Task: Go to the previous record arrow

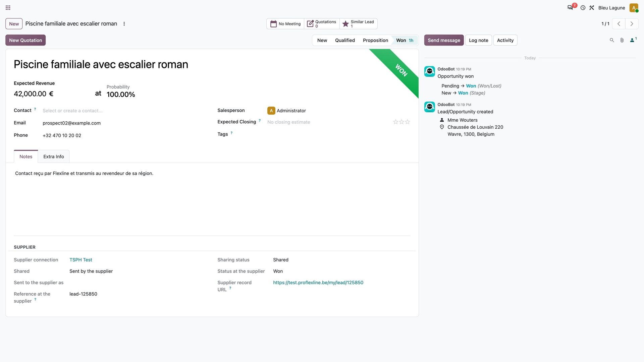Action: pos(619,24)
